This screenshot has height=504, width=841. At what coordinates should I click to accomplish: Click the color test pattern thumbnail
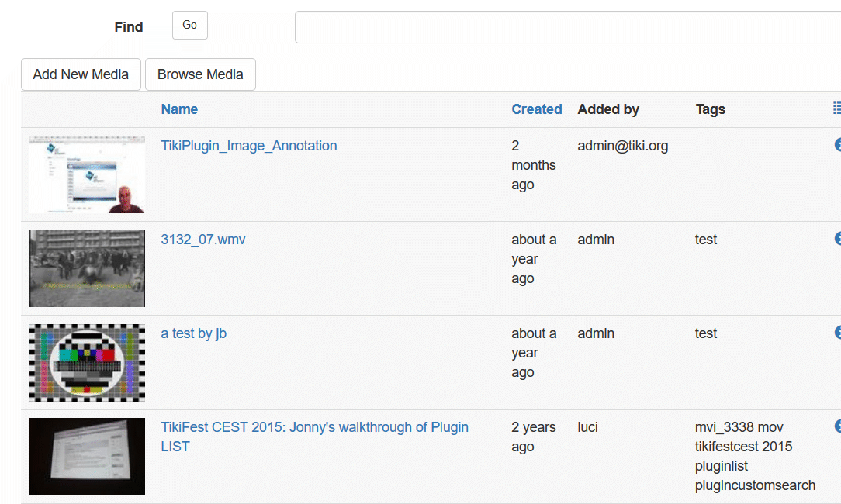coord(87,362)
